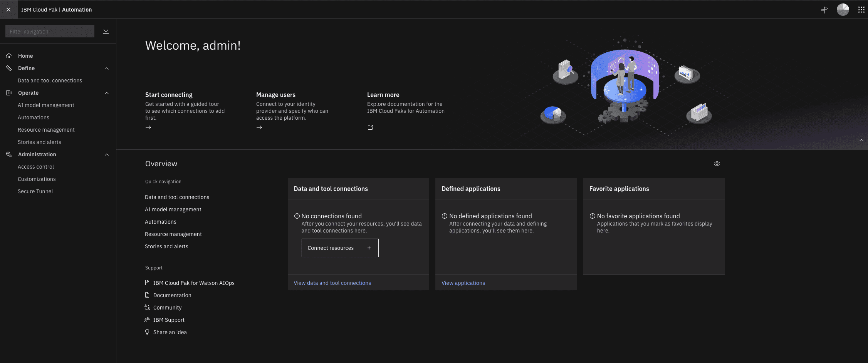Open View applications link
This screenshot has height=363, width=868.
tap(463, 283)
